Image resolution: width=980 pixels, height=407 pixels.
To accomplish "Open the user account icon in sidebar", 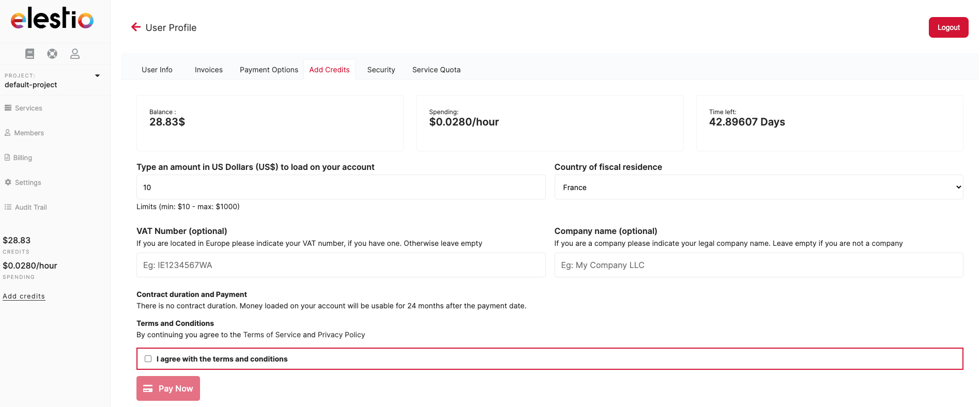I will (x=75, y=54).
